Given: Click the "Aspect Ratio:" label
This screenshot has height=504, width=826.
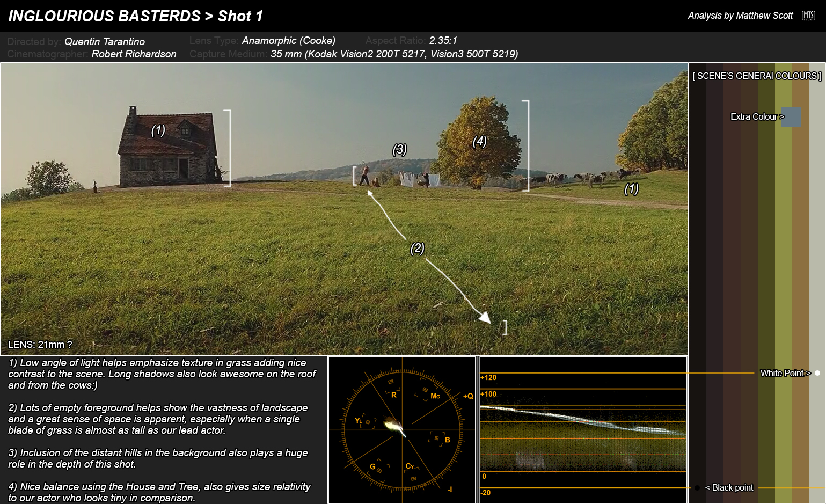Looking at the screenshot, I should pos(396,41).
